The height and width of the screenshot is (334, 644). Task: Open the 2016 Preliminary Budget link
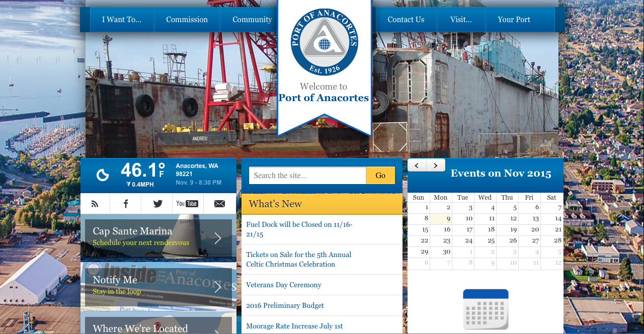click(x=285, y=305)
